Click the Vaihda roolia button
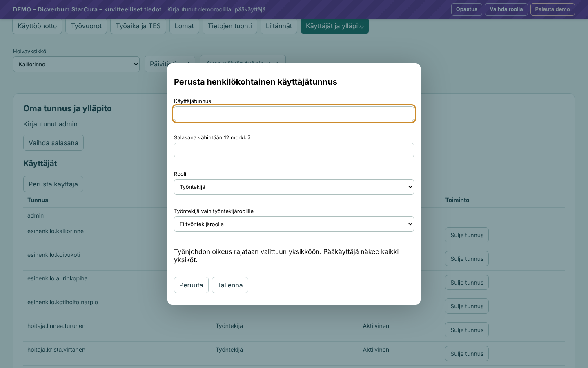Screen dimensions: 588x368 coord(506,9)
